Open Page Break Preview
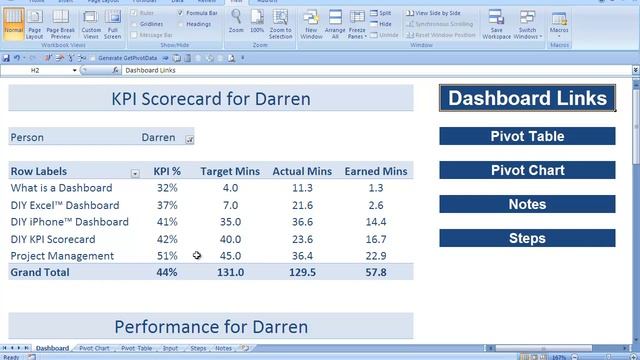The image size is (640, 360). click(x=60, y=24)
